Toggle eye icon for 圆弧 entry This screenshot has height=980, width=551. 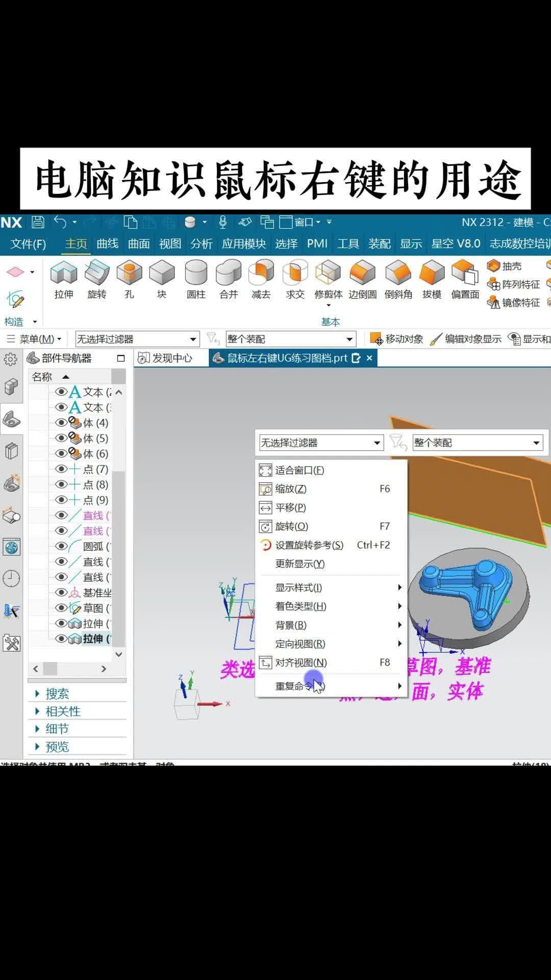61,546
